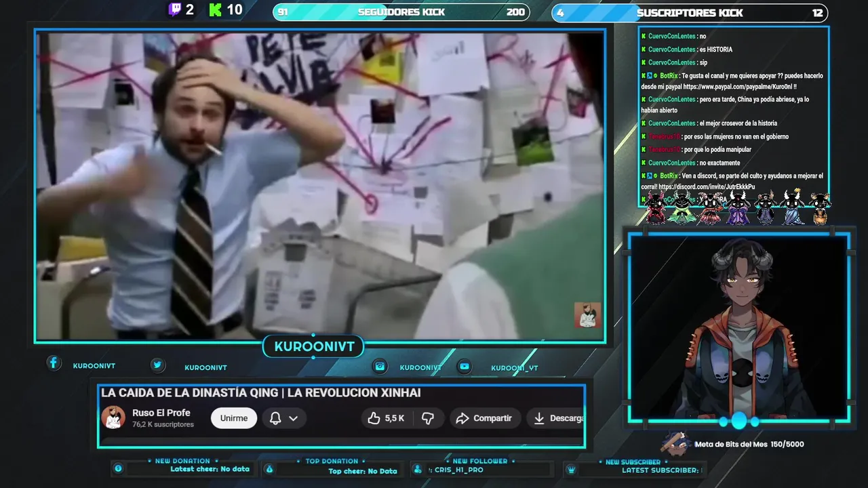Image resolution: width=868 pixels, height=488 pixels.
Task: Click the KUROONI_YT YouTube handle
Action: 514,368
